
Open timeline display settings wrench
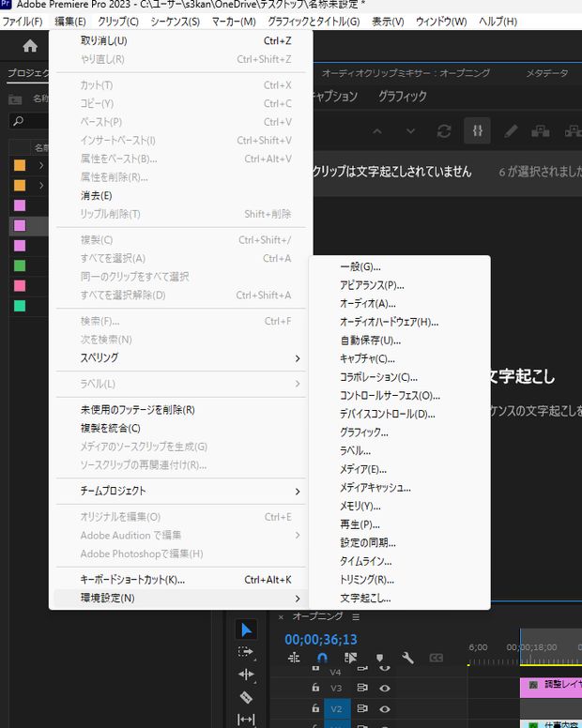point(407,658)
